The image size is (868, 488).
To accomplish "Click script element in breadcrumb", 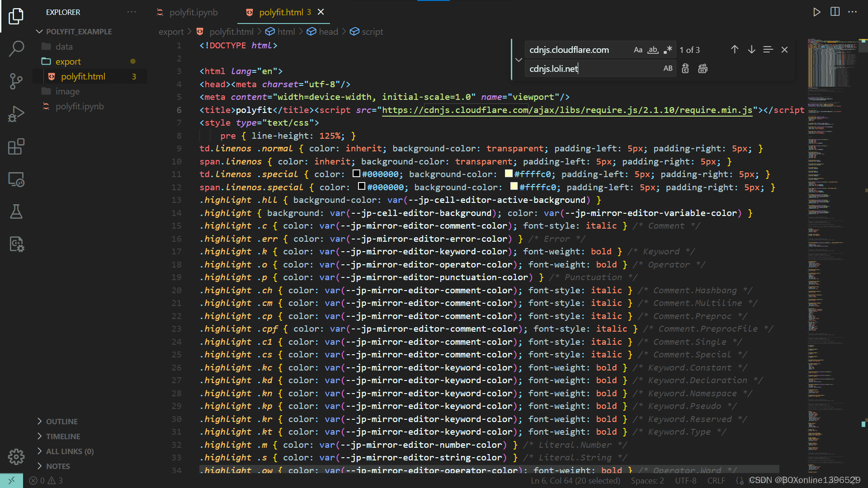I will click(372, 32).
